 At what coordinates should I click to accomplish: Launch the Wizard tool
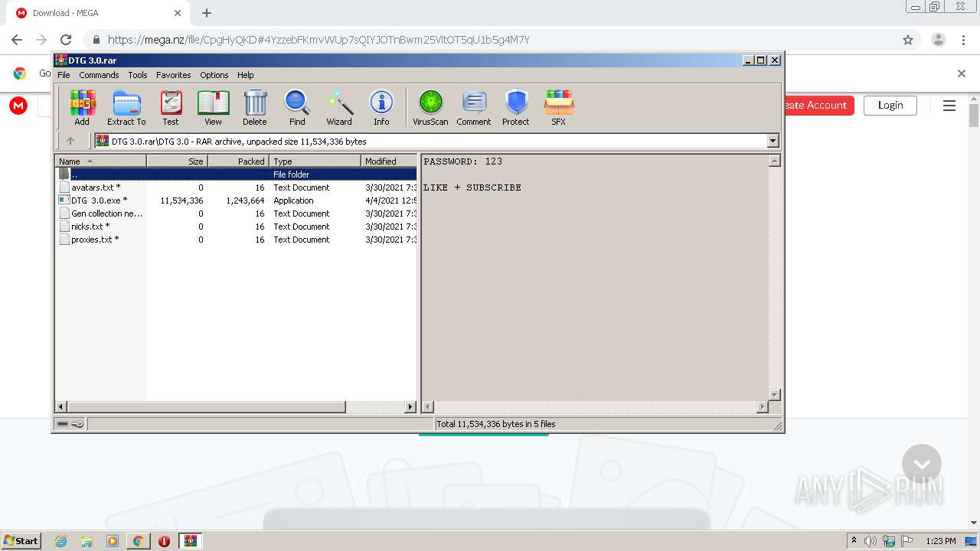(x=339, y=107)
